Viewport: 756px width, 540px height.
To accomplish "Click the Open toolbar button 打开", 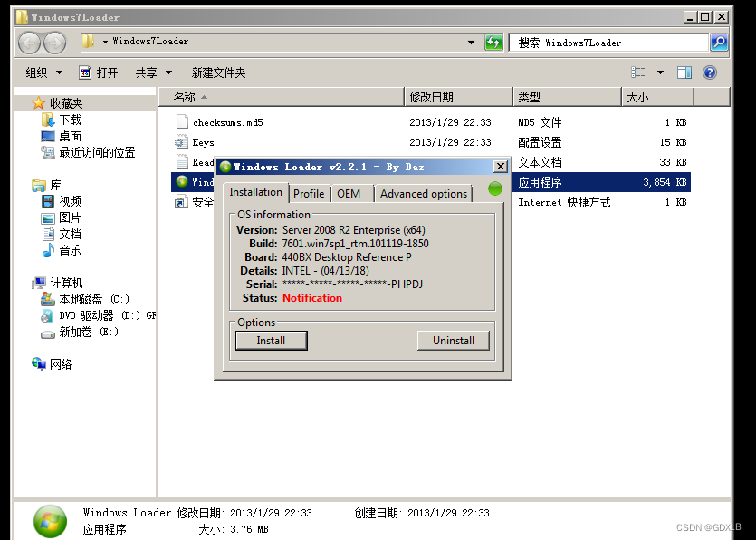I will click(99, 72).
